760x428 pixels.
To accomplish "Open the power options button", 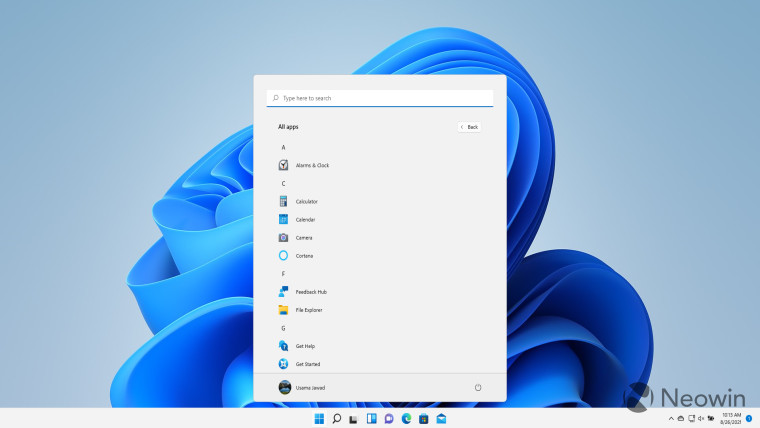I will coord(478,387).
